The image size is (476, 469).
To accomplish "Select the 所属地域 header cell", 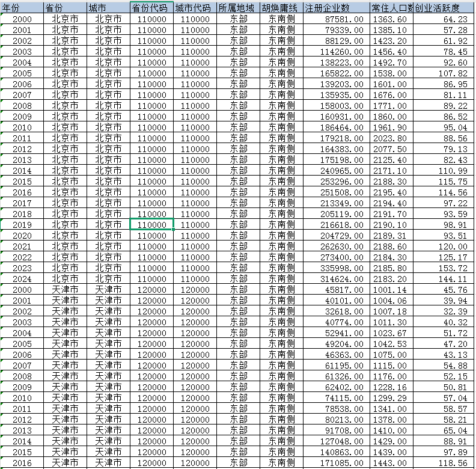I will 238,8.
